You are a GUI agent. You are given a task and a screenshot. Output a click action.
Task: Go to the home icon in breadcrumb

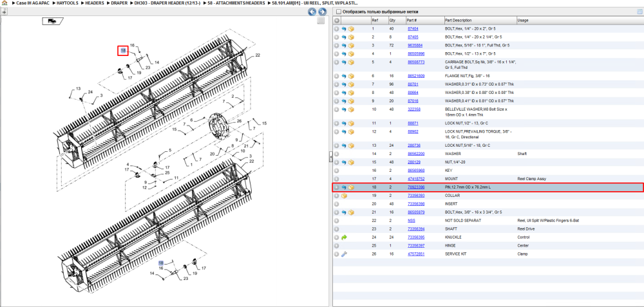(4, 3)
